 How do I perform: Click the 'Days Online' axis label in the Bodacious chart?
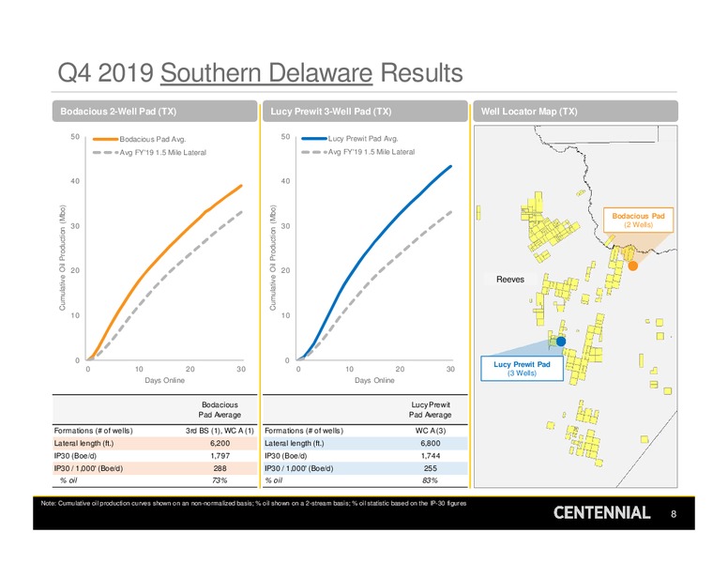pos(164,380)
